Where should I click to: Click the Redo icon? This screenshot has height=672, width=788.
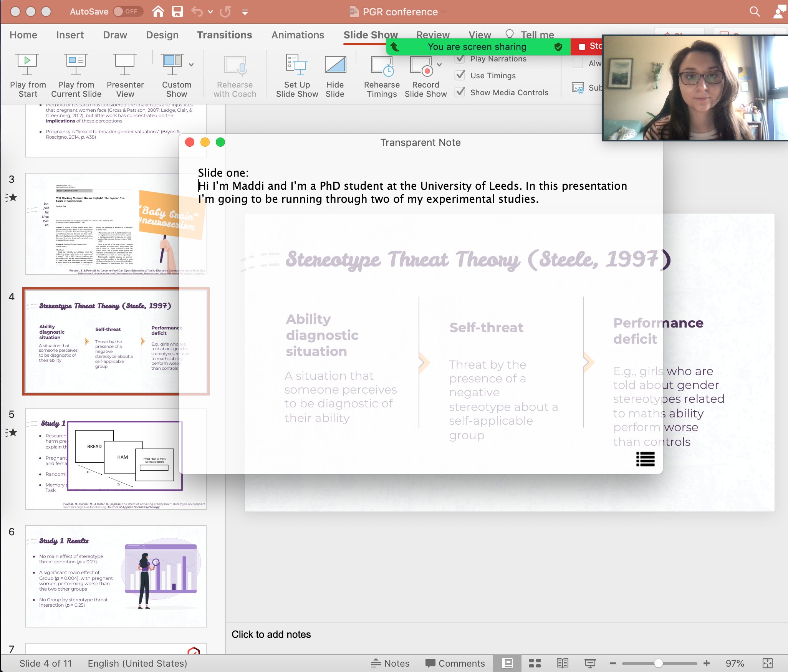pyautogui.click(x=225, y=12)
